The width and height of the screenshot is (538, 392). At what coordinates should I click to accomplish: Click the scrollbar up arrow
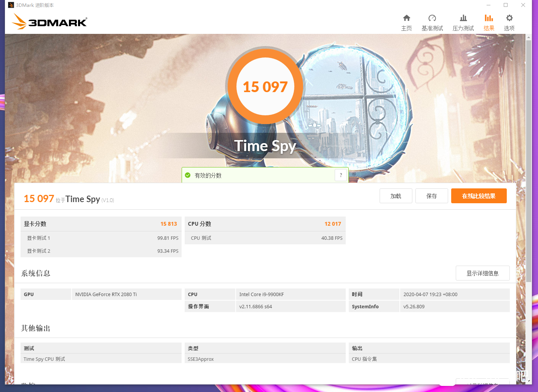(x=528, y=37)
